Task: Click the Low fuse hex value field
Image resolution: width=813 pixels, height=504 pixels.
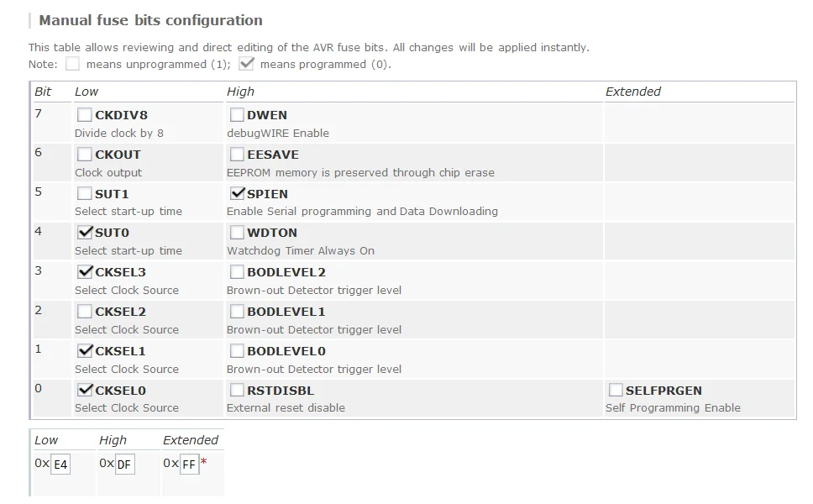Action: 60,465
